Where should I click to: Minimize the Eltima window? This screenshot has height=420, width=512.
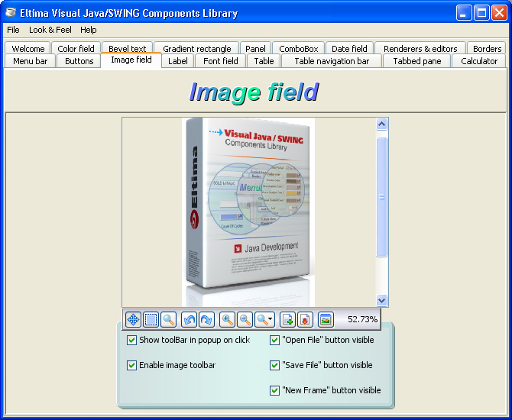pyautogui.click(x=464, y=13)
